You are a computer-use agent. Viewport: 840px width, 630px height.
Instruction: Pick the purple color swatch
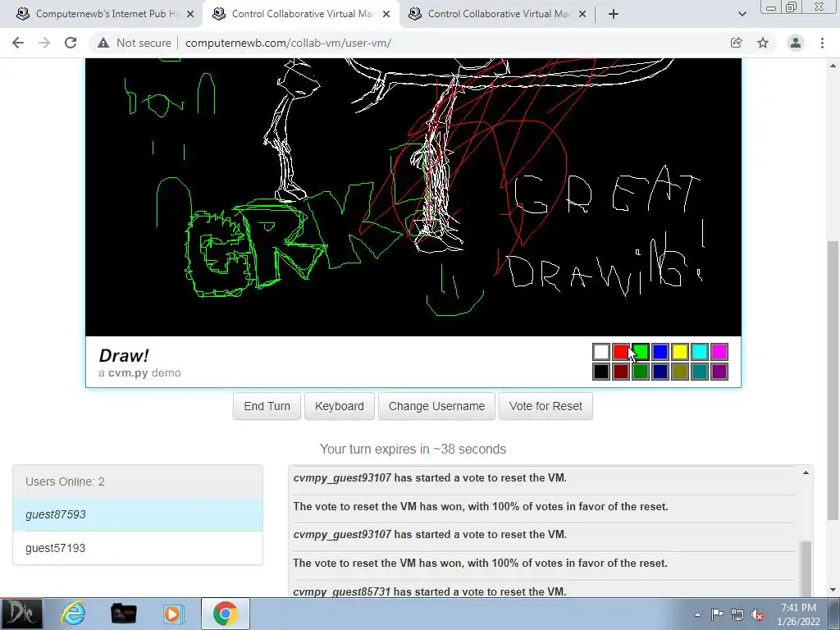pyautogui.click(x=719, y=372)
